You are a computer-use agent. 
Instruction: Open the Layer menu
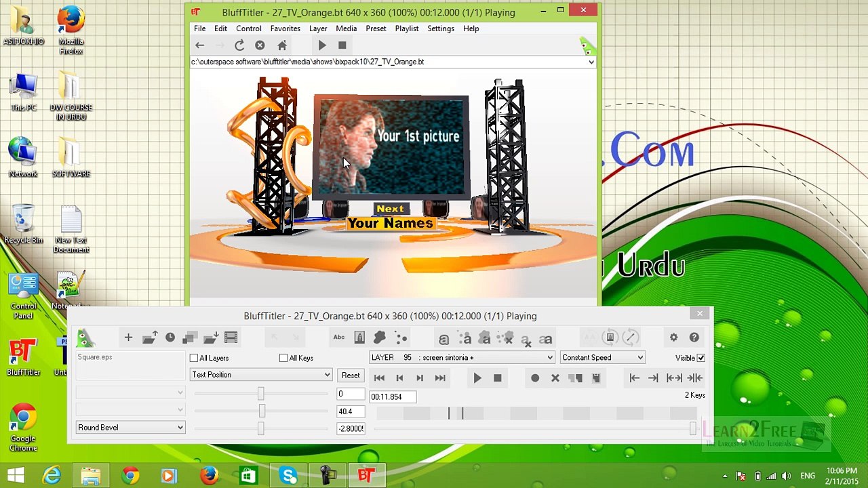pyautogui.click(x=318, y=28)
